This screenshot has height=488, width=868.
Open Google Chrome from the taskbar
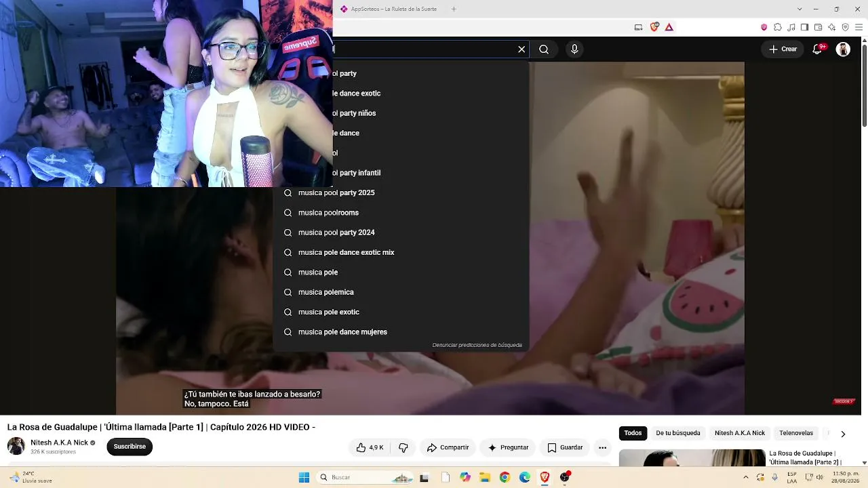(505, 477)
